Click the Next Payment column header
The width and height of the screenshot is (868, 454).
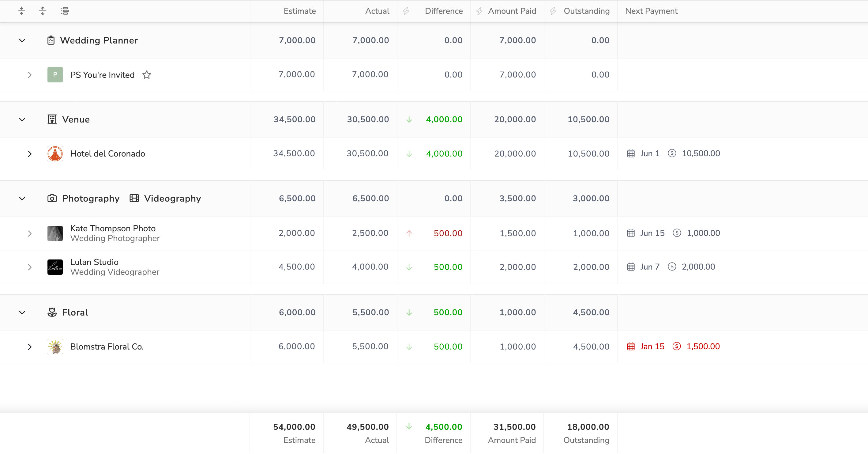pos(651,11)
